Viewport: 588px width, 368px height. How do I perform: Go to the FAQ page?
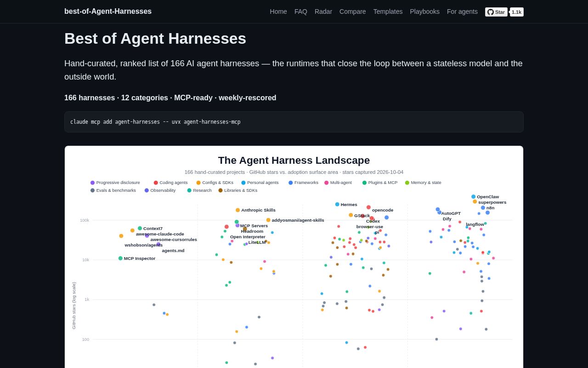point(301,11)
